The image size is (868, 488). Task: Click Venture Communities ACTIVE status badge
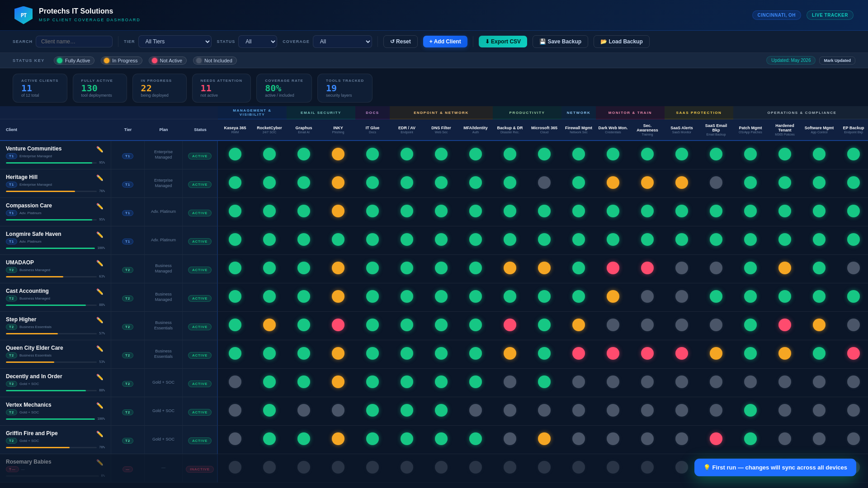200,156
